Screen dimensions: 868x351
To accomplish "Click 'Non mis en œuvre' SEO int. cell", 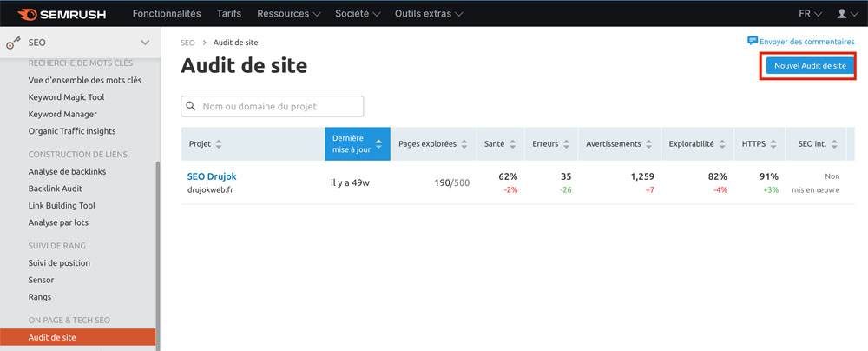I will tap(815, 183).
